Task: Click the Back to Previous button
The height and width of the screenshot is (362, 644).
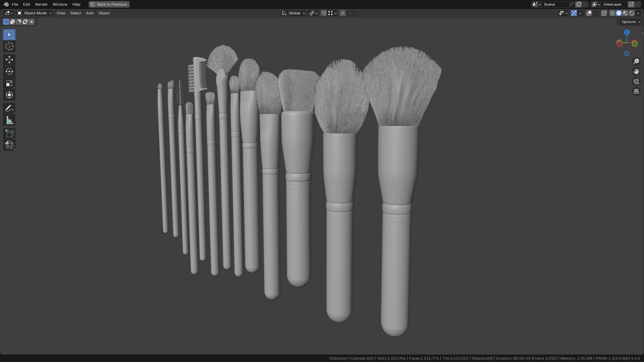Action: [x=109, y=4]
